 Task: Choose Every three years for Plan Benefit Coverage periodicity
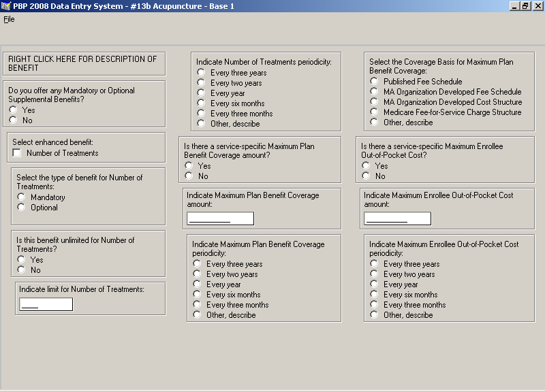point(197,263)
